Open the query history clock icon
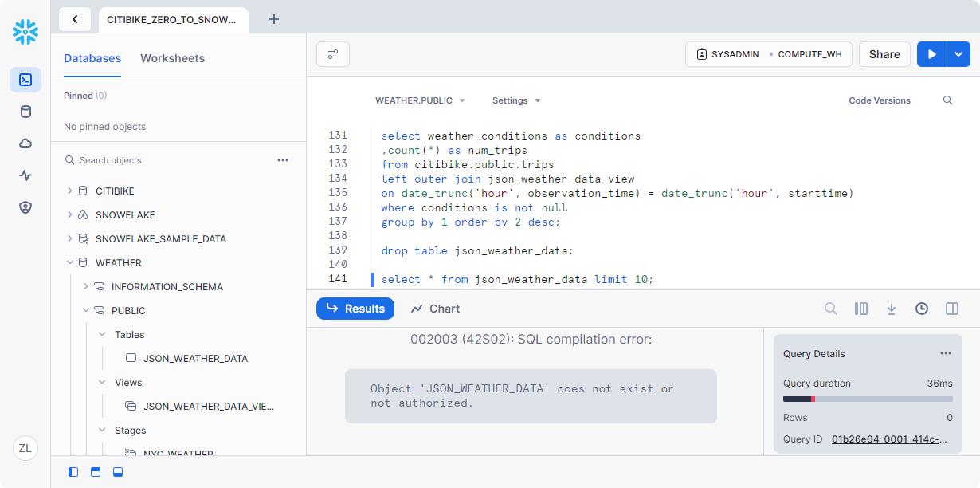The height and width of the screenshot is (488, 980). (x=922, y=309)
